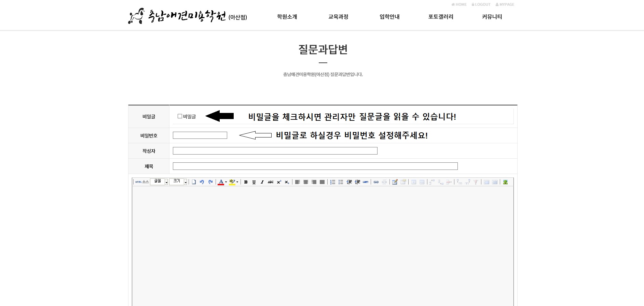Image resolution: width=644 pixels, height=306 pixels.
Task: Open the 커뮤니티 menu
Action: pyautogui.click(x=492, y=17)
